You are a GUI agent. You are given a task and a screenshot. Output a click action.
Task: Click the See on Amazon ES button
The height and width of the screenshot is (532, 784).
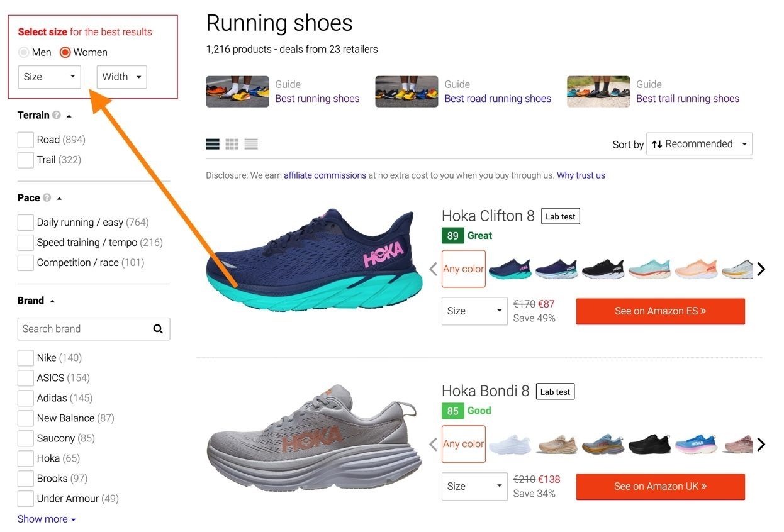click(660, 311)
